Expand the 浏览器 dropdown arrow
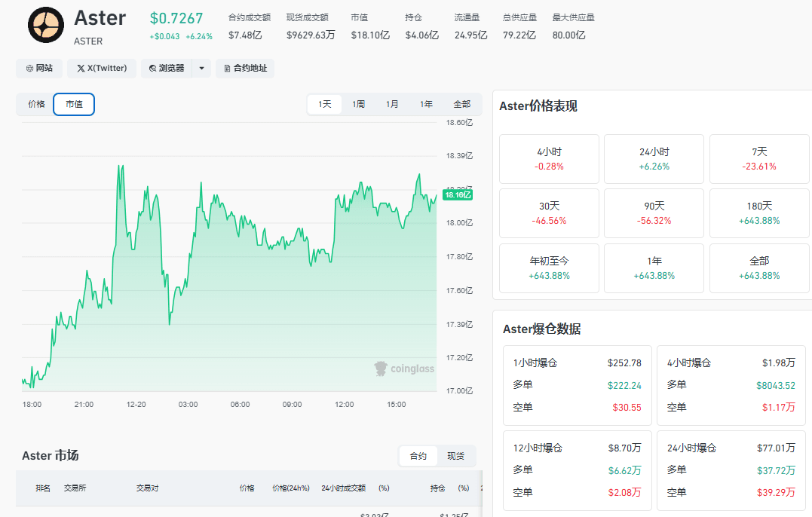Viewport: 812px width, 517px height. tap(201, 69)
